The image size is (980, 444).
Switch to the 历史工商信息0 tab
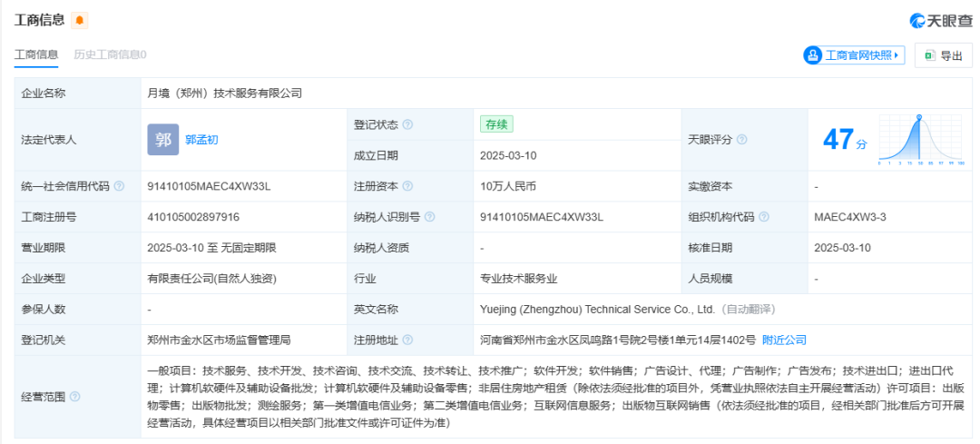(x=110, y=55)
